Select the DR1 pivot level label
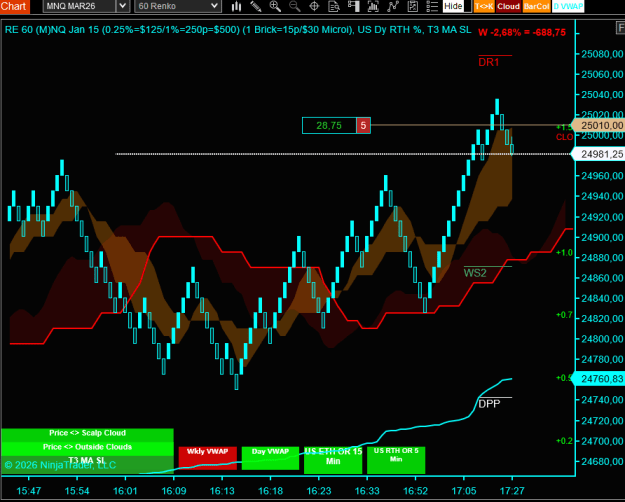 point(489,63)
